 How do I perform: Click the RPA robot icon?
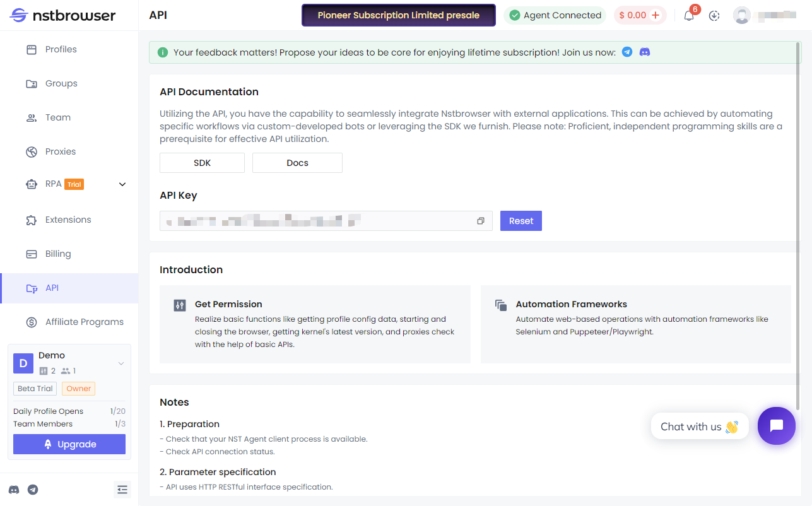tap(32, 184)
